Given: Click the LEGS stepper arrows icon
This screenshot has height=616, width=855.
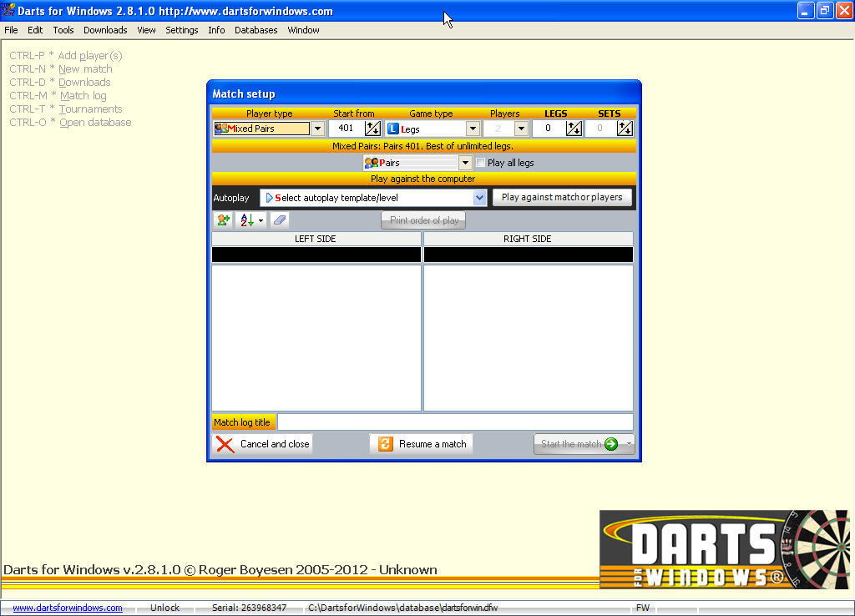Looking at the screenshot, I should [x=574, y=129].
